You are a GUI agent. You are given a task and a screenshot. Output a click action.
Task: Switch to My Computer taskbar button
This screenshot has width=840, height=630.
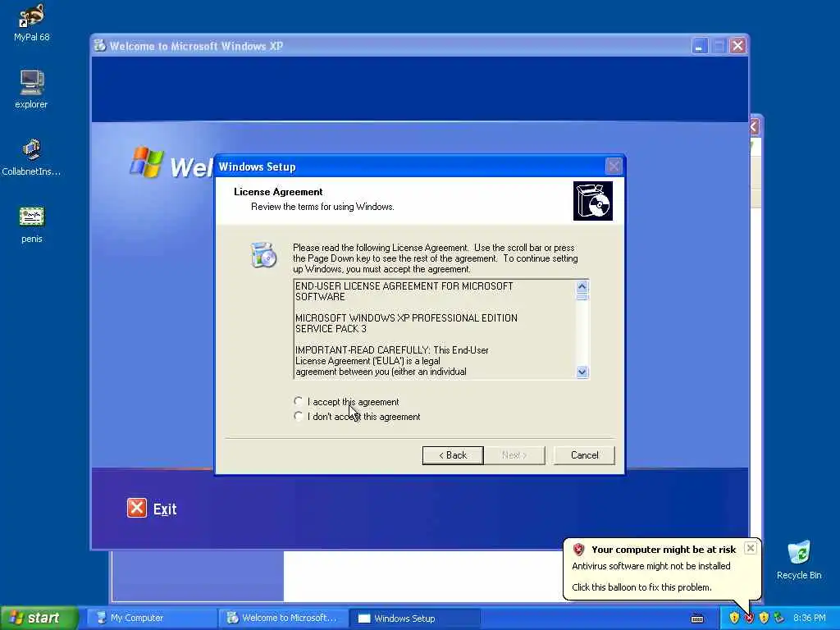152,618
